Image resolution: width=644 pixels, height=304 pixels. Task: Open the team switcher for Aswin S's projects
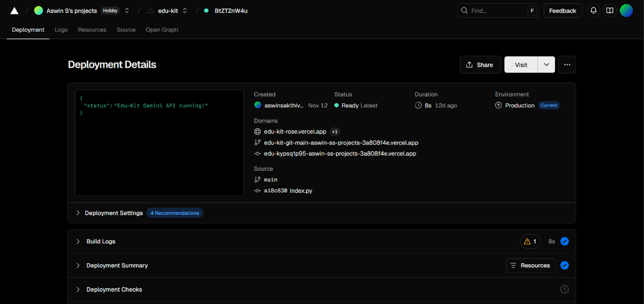click(127, 11)
